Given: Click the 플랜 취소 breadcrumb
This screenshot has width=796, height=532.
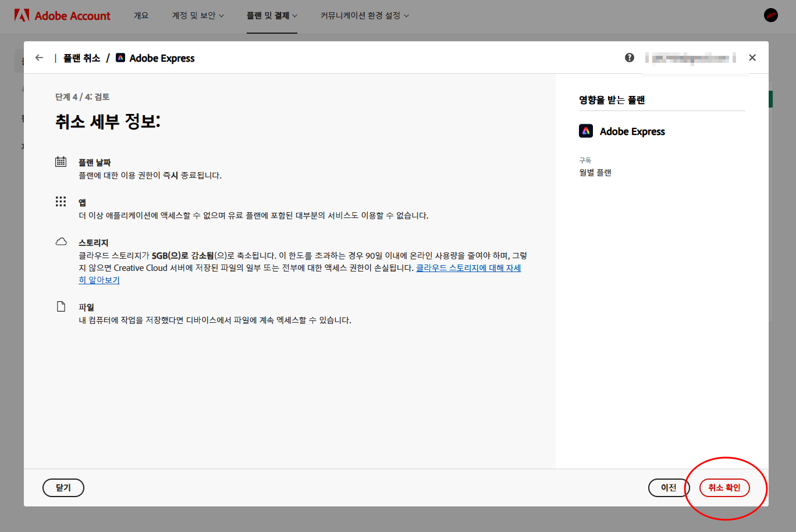Looking at the screenshot, I should coord(81,58).
